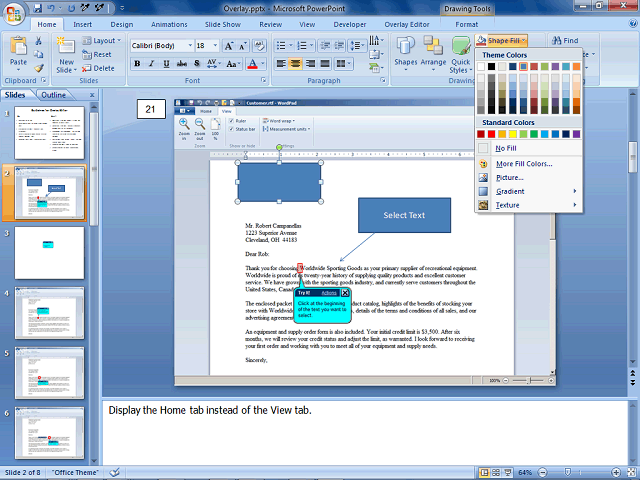Click the Office button orb
Viewport: 640px width, 480px height.
pos(14,14)
